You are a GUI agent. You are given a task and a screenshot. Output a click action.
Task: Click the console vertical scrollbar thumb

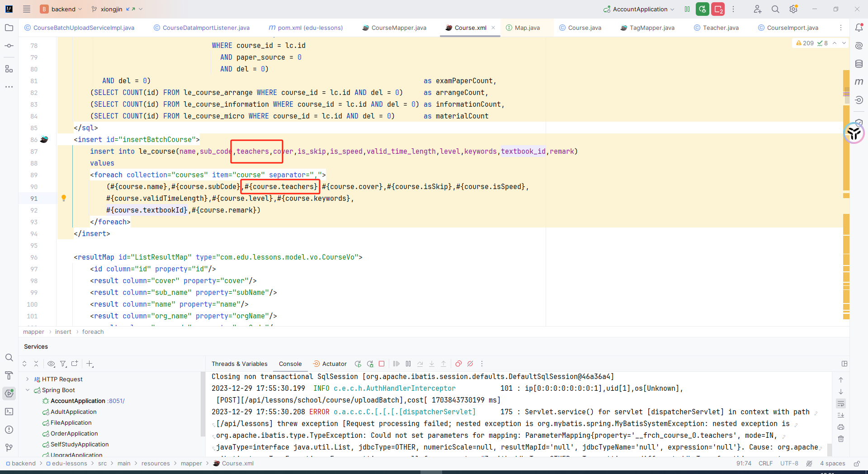click(830, 450)
